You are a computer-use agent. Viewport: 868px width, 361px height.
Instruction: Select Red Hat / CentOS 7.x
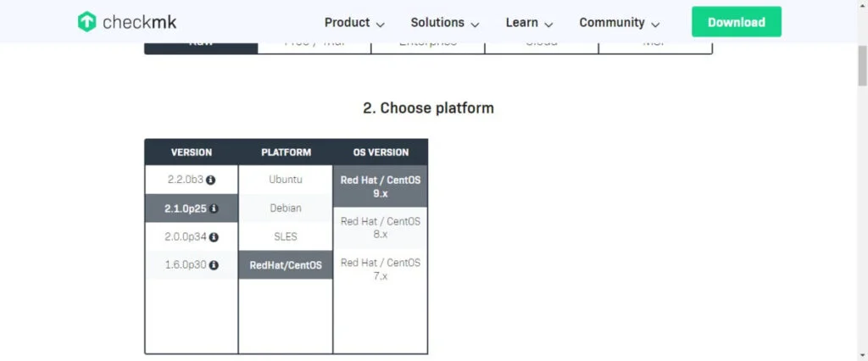(x=381, y=269)
